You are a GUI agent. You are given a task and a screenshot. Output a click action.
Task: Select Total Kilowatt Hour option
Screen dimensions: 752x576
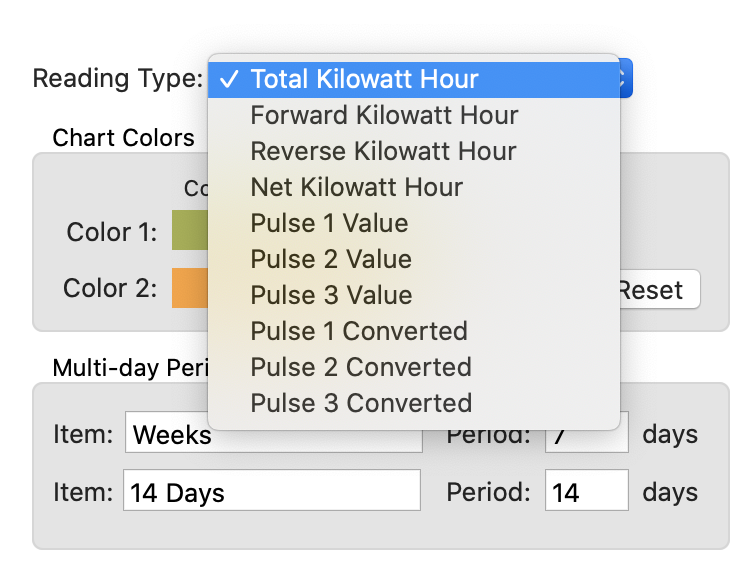click(364, 79)
